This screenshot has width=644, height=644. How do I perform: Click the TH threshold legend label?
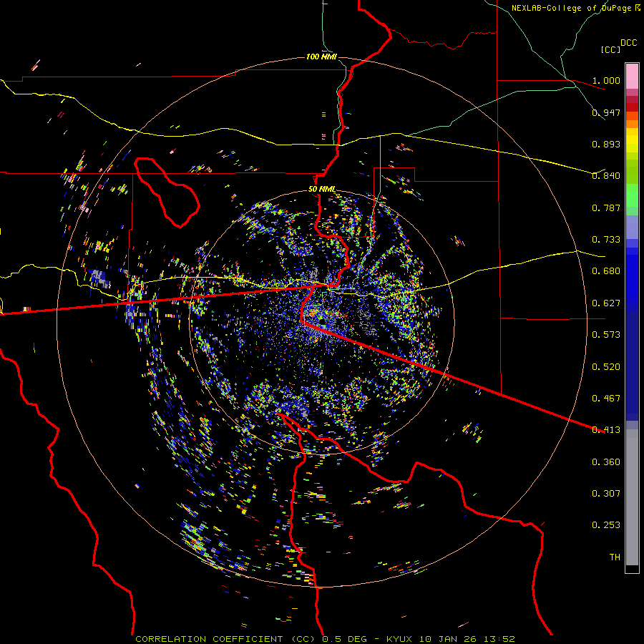615,557
